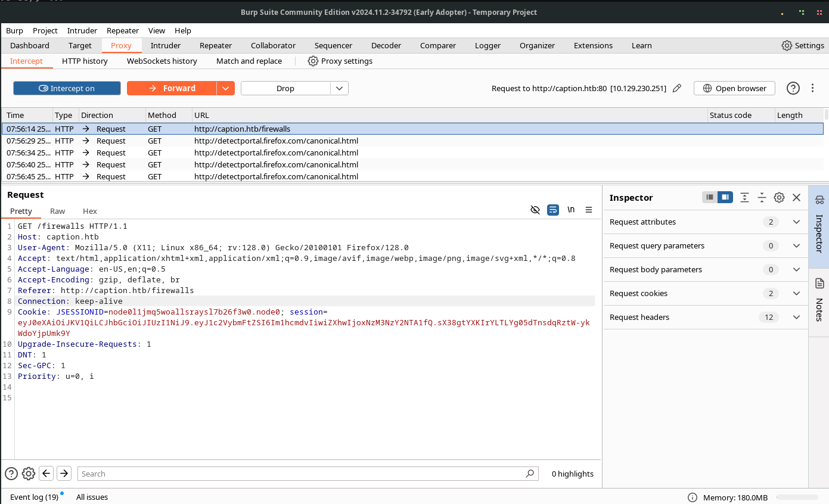829x504 pixels.
Task: Switch to the Collaborator tab
Action: point(273,45)
